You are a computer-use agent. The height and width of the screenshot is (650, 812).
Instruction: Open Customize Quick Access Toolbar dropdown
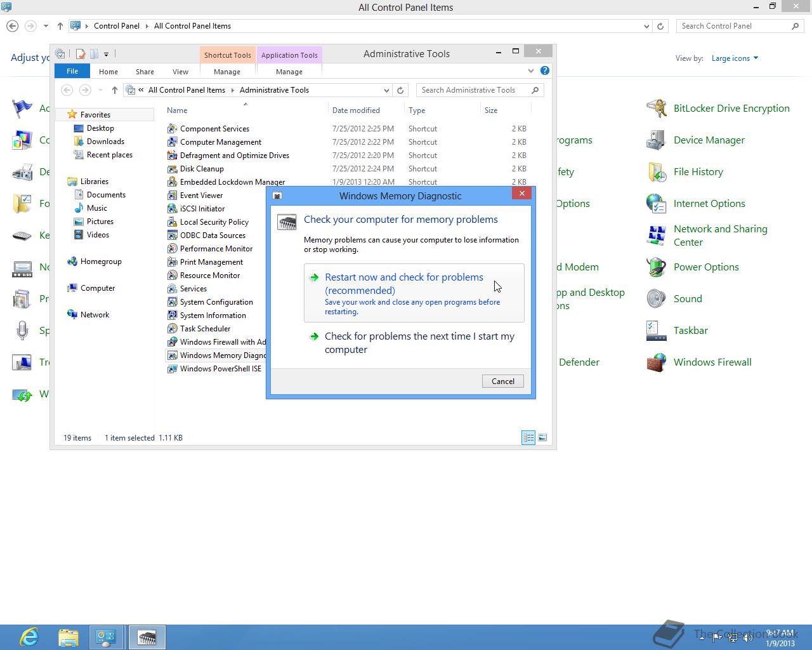click(106, 54)
